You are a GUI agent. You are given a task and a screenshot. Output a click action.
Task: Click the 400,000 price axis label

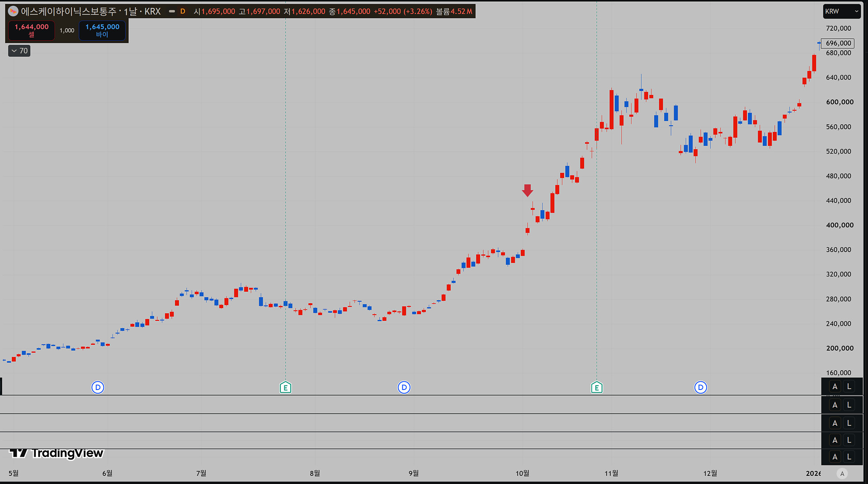(840, 225)
